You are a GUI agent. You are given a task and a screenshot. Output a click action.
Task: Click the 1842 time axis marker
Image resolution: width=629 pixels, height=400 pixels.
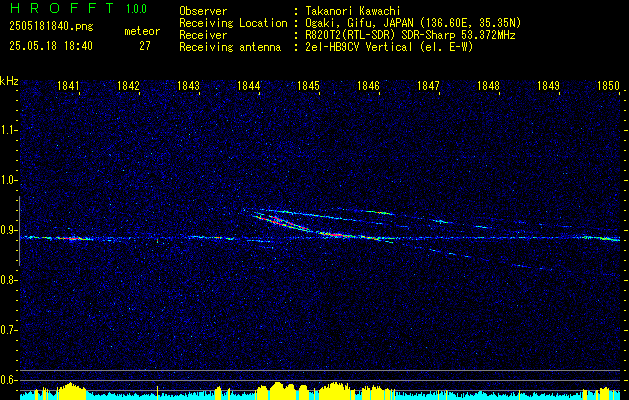[x=128, y=85]
